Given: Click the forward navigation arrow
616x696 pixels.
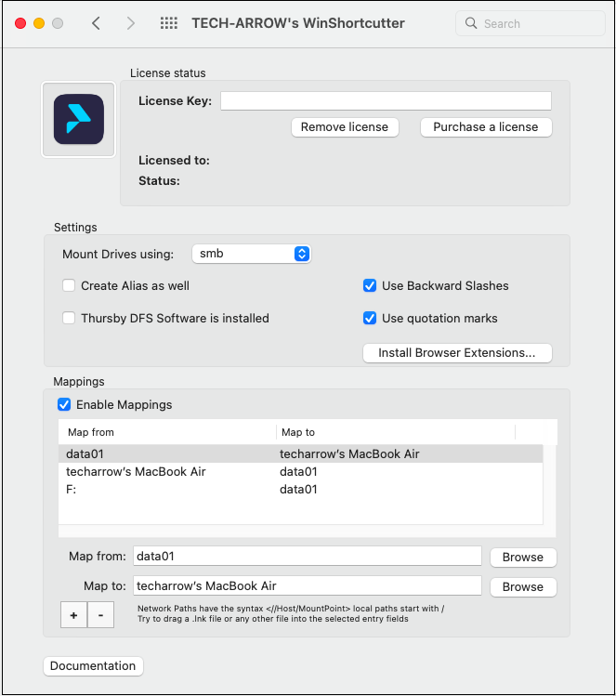Looking at the screenshot, I should [x=130, y=23].
